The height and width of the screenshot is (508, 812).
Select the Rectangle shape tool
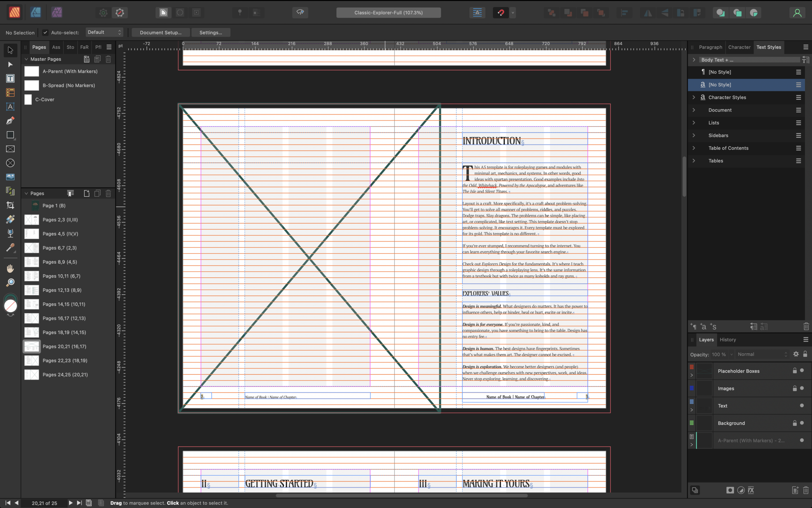(10, 135)
